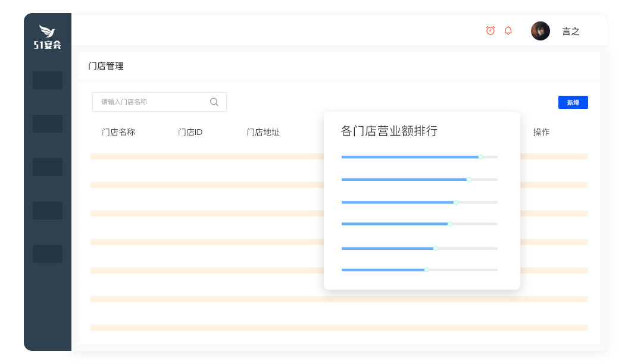Click the 门店地址 column header
This screenshot has width=631, height=364.
coord(263,132)
